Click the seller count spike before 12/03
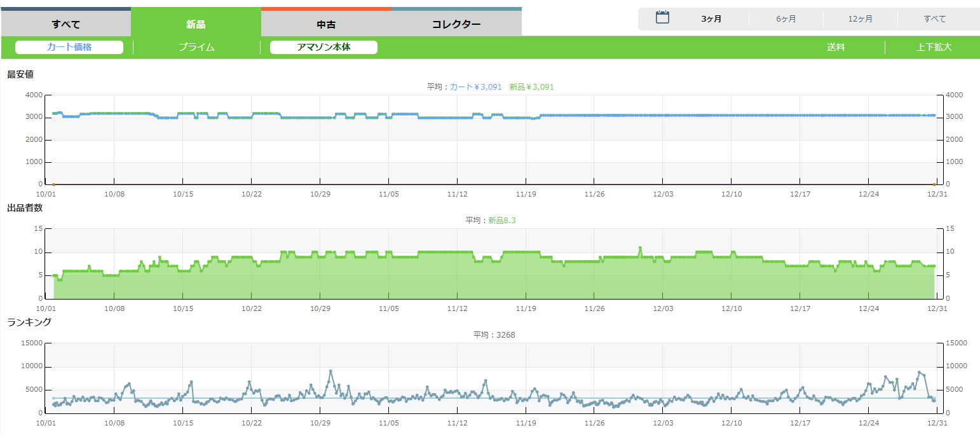Screen dimensions: 980x435 point(640,247)
